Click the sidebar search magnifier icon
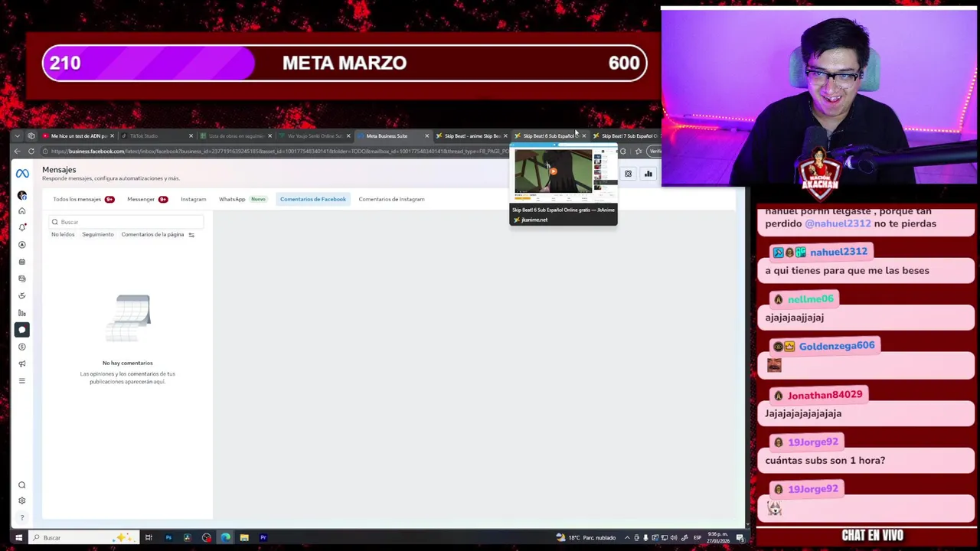Viewport: 980px width, 551px height. tap(22, 485)
